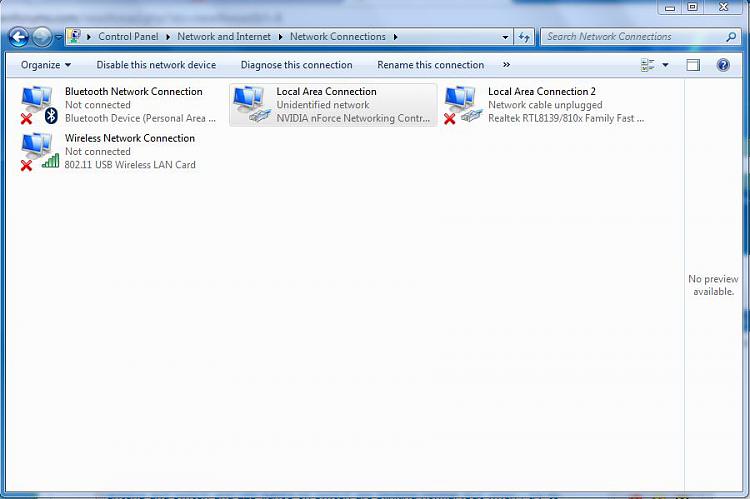Screen dimensions: 750x499
Task: Click NVIDIA nForce Networking Contr... text
Action: [x=353, y=118]
